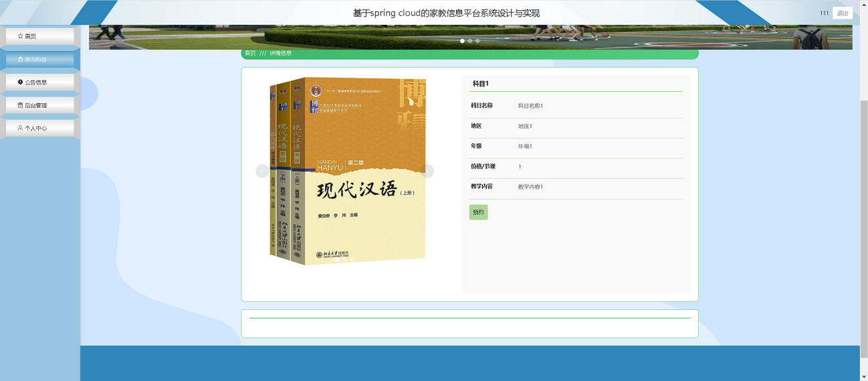The width and height of the screenshot is (868, 381).
Task: Click the 年级 field label
Action: 476,145
